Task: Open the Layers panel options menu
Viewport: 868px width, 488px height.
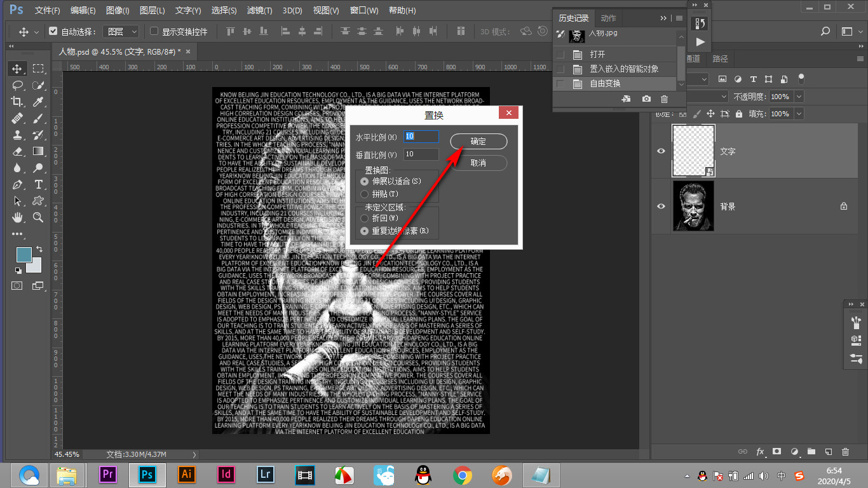Action: pos(859,59)
